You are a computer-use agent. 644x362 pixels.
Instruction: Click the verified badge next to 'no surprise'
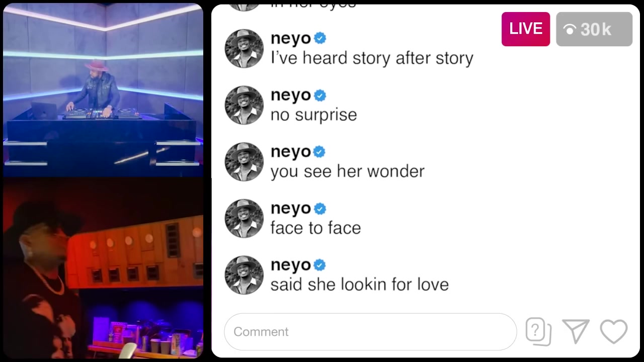coord(320,95)
